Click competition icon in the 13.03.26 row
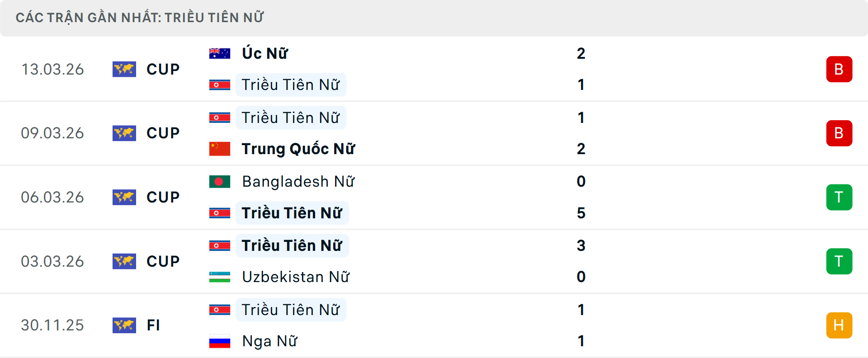This screenshot has width=868, height=358. 124,69
